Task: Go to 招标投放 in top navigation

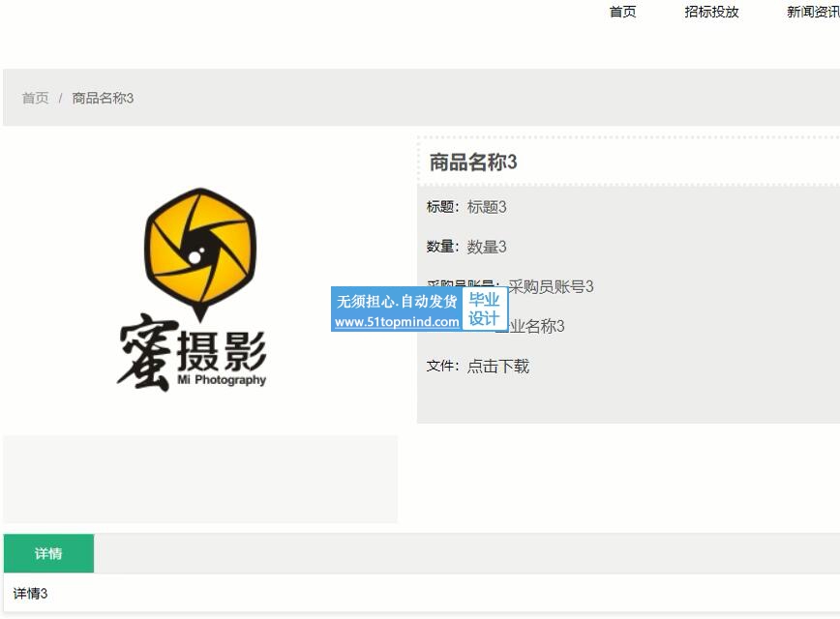Action: [x=711, y=12]
